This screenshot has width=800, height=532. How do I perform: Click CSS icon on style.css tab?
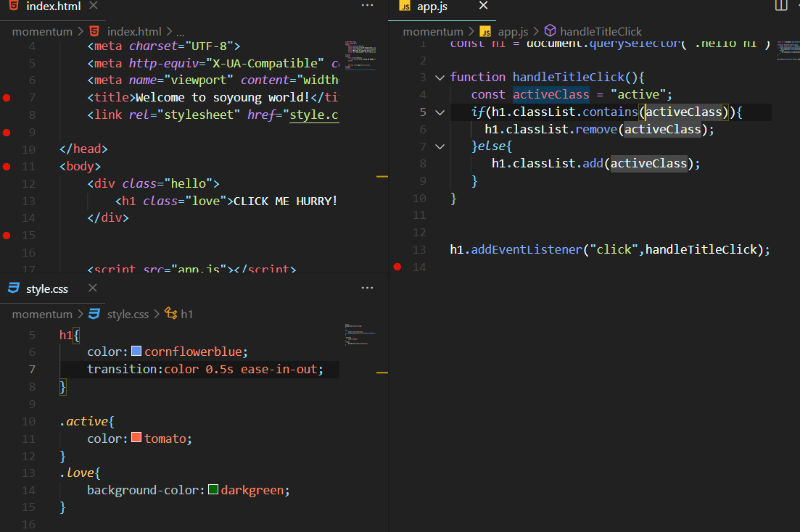(x=14, y=288)
